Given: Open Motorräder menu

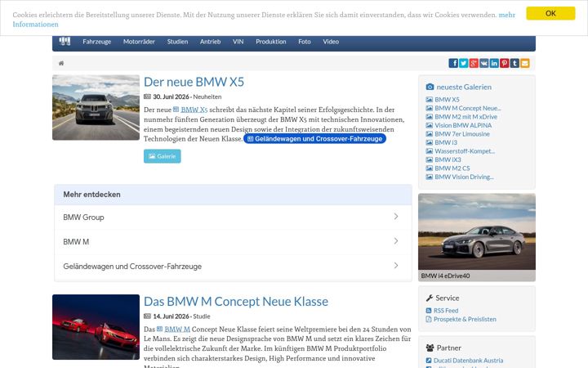Looking at the screenshot, I should 139,42.
